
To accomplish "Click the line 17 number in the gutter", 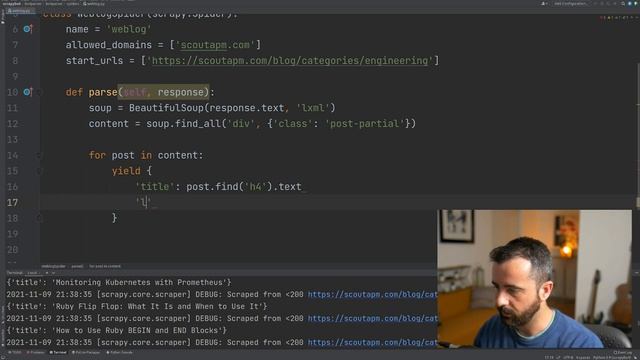I will point(13,202).
